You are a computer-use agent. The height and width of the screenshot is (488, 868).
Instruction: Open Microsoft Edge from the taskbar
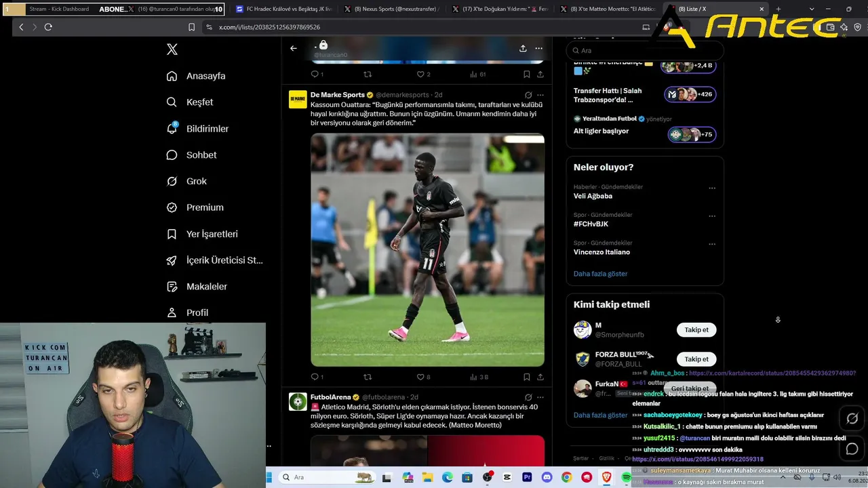(447, 477)
